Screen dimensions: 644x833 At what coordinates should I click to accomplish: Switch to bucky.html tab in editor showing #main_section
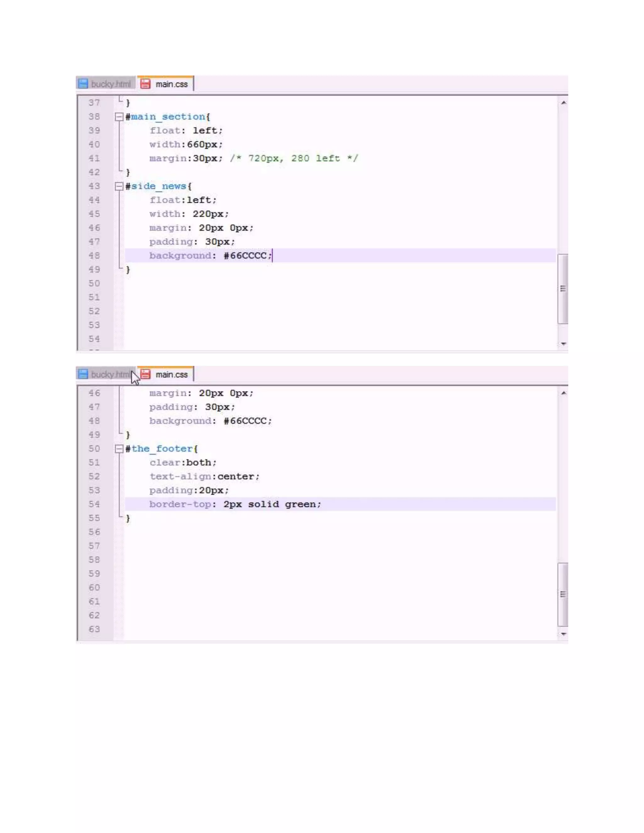point(106,84)
